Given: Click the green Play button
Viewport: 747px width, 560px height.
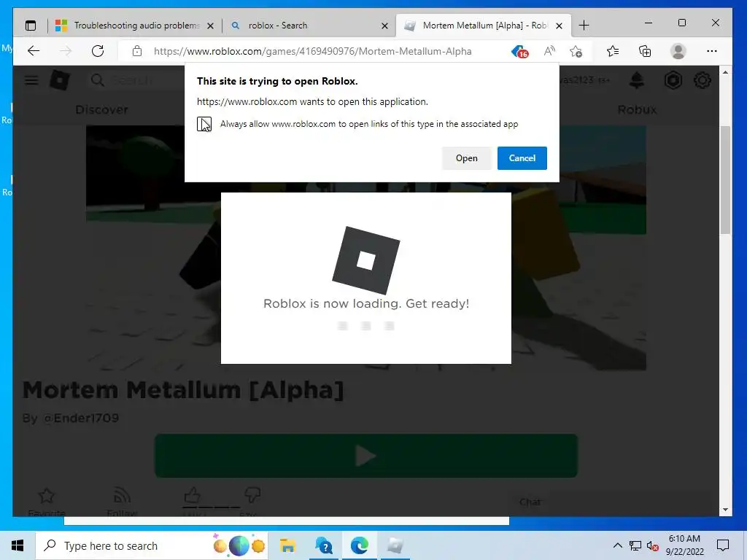Looking at the screenshot, I should point(366,456).
